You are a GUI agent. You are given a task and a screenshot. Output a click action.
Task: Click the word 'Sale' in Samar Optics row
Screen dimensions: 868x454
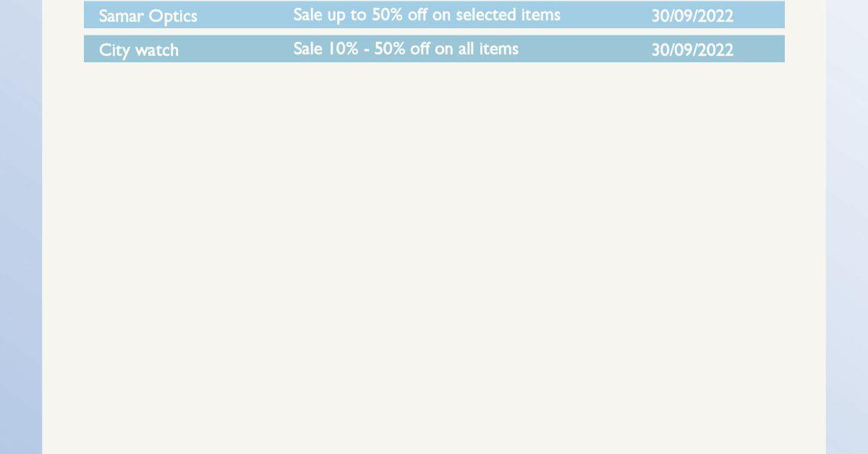point(307,14)
